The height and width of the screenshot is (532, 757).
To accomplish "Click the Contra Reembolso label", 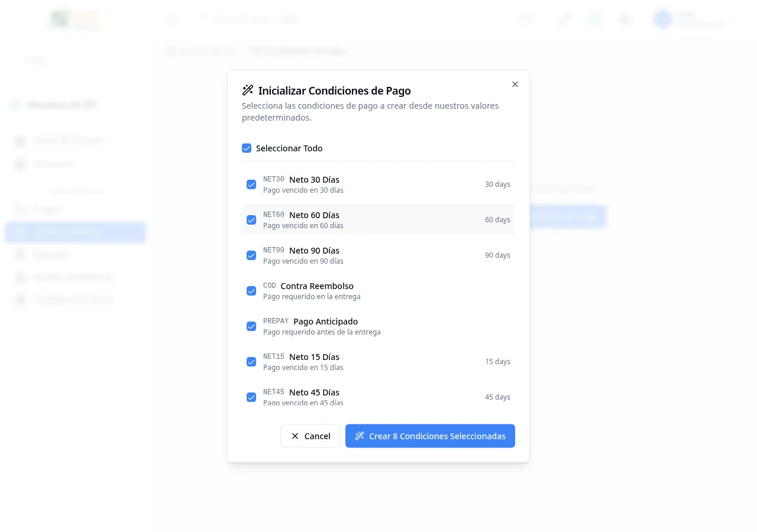I will tap(317, 286).
